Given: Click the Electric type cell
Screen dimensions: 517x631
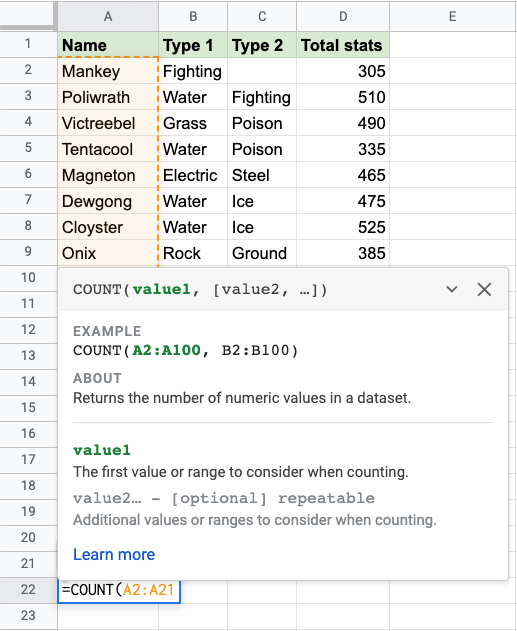Looking at the screenshot, I should pyautogui.click(x=193, y=175).
